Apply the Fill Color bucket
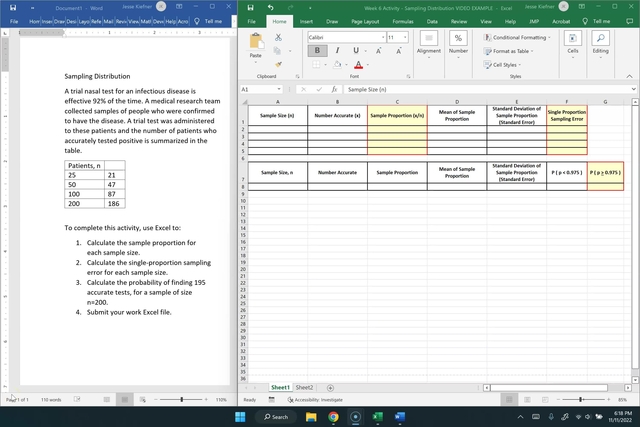 click(337, 64)
